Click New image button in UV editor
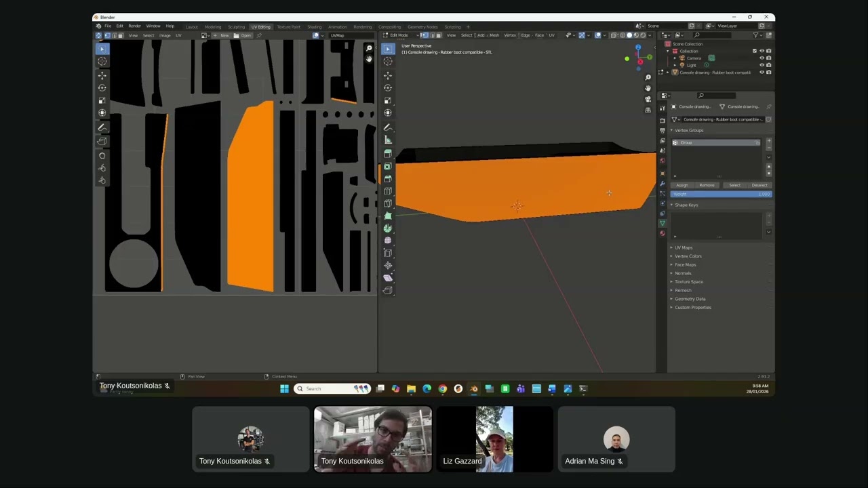The image size is (868, 488). coord(222,35)
